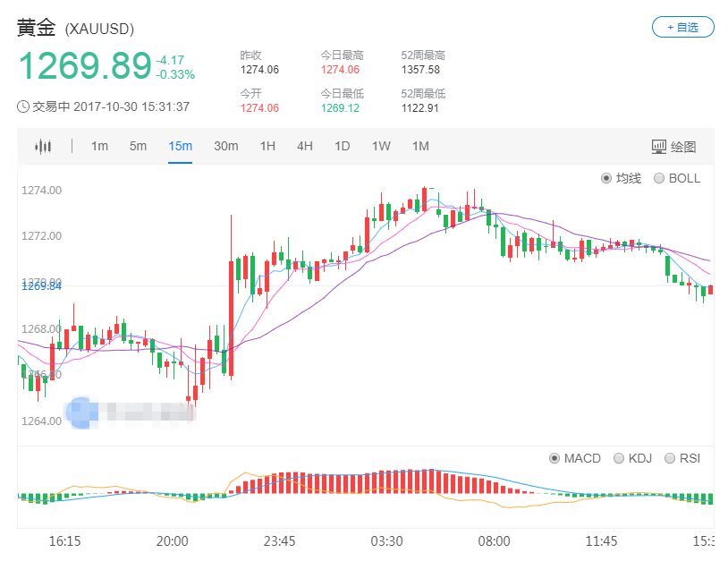The image size is (728, 570).
Task: Open the 绘图 drawing tool
Action: tap(673, 147)
